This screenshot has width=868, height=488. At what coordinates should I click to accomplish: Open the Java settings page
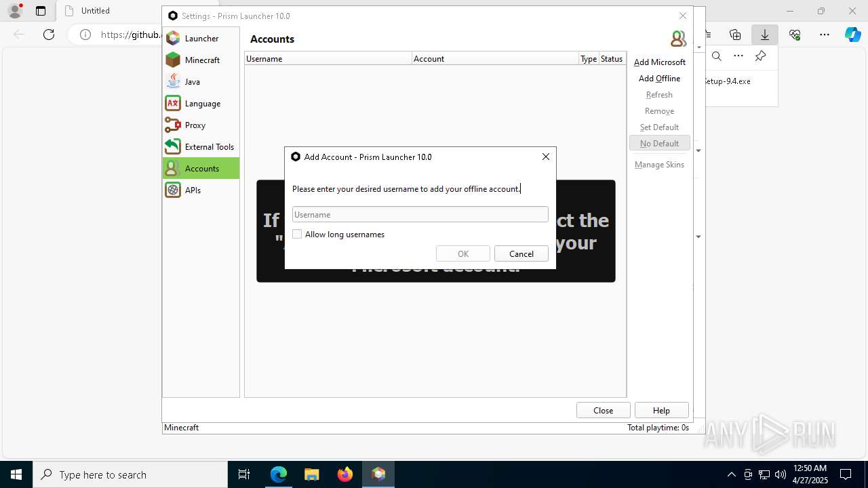tap(201, 82)
